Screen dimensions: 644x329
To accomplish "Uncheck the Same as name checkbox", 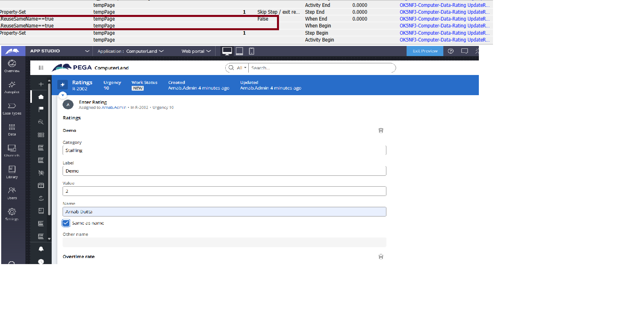I will click(66, 223).
